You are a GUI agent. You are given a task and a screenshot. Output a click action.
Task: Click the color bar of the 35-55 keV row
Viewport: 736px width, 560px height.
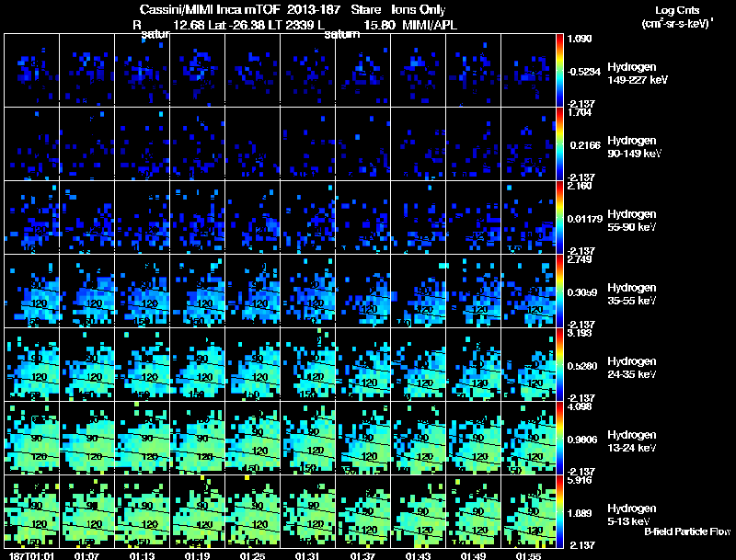tap(559, 291)
